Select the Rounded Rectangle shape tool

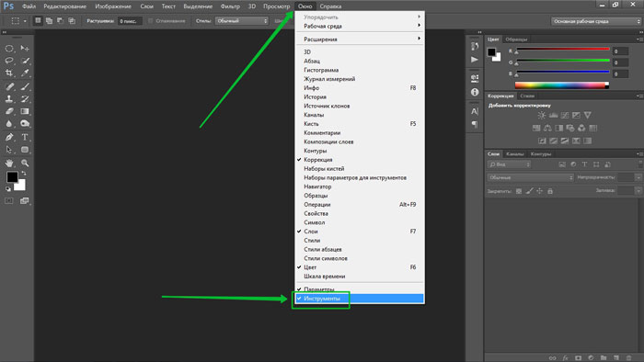(25, 150)
